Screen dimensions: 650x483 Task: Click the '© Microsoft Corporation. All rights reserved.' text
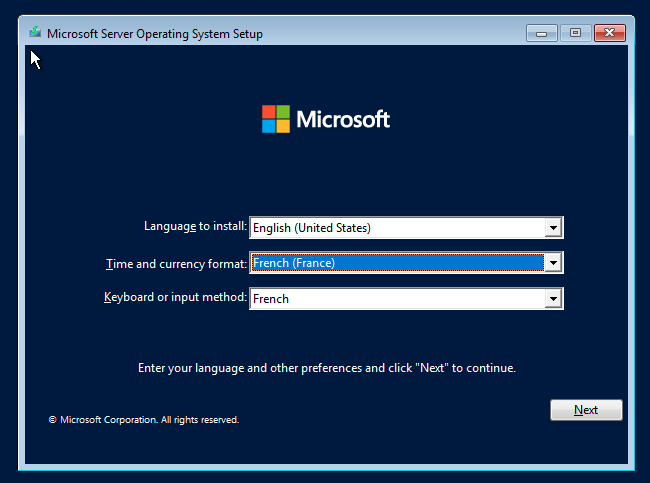[x=143, y=420]
